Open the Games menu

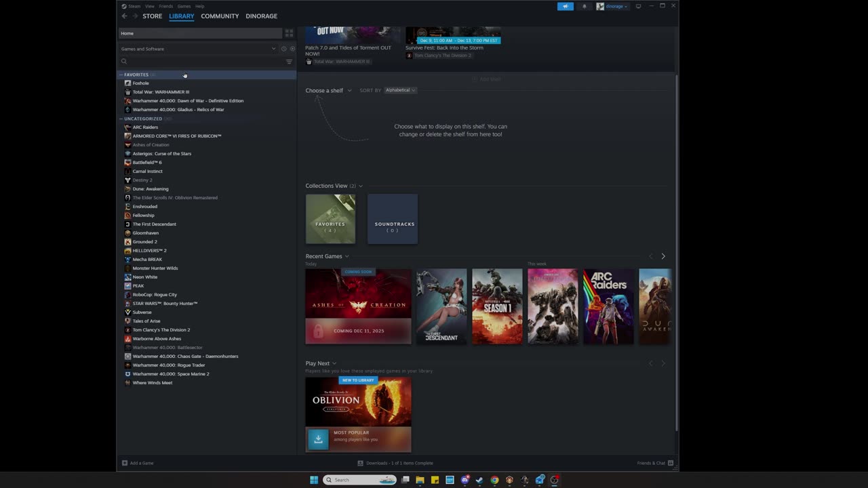point(184,6)
